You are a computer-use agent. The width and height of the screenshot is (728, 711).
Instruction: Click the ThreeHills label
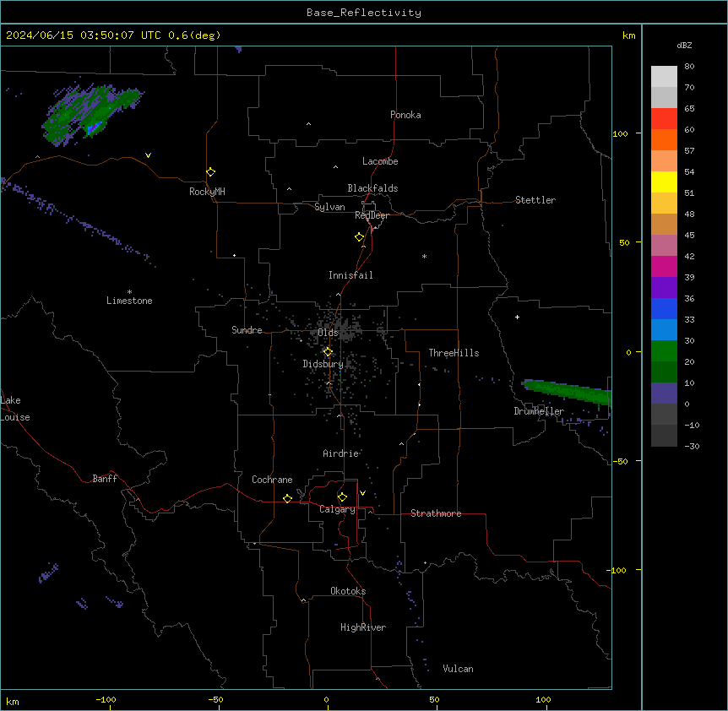454,353
